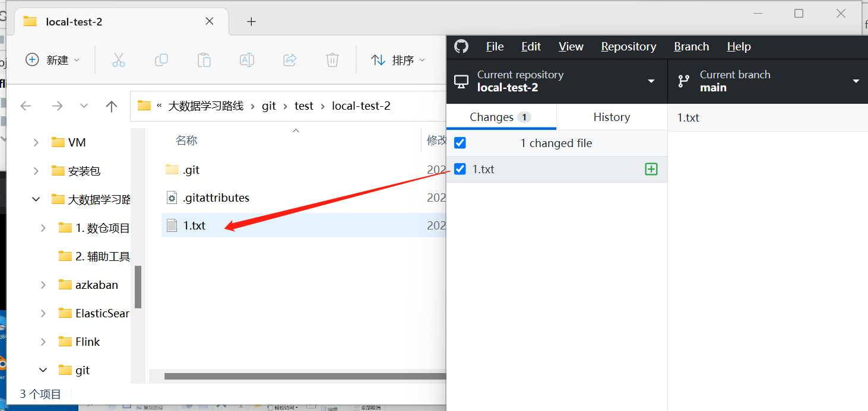This screenshot has height=411, width=868.
Task: Collapse the git folder in tree
Action: (x=43, y=370)
